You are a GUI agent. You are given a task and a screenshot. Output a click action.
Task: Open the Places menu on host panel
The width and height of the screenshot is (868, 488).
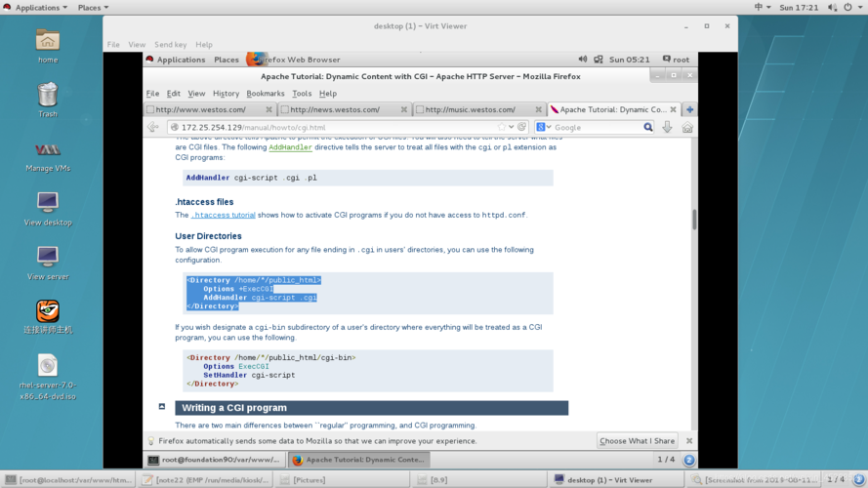coord(93,7)
